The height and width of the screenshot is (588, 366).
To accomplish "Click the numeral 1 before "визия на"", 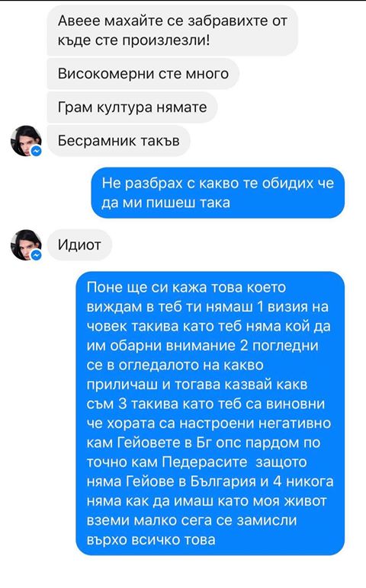I will 261,307.
